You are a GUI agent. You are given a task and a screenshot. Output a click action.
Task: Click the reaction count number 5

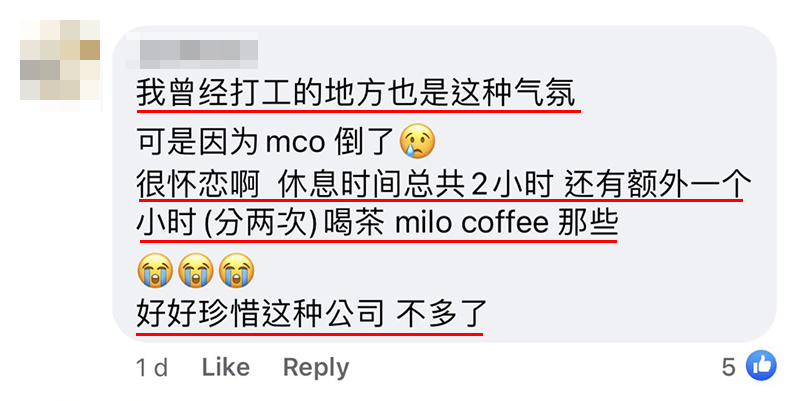[729, 367]
